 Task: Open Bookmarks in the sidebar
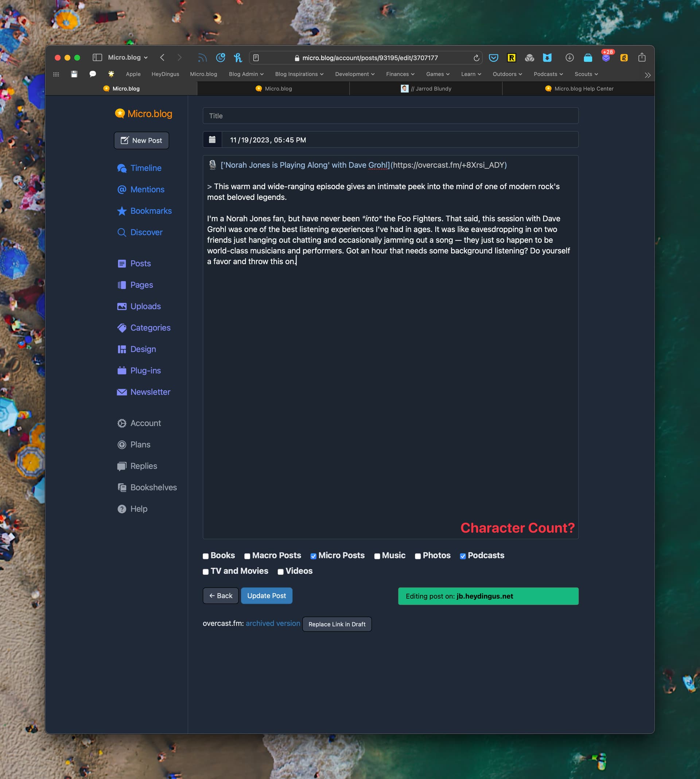tap(144, 211)
